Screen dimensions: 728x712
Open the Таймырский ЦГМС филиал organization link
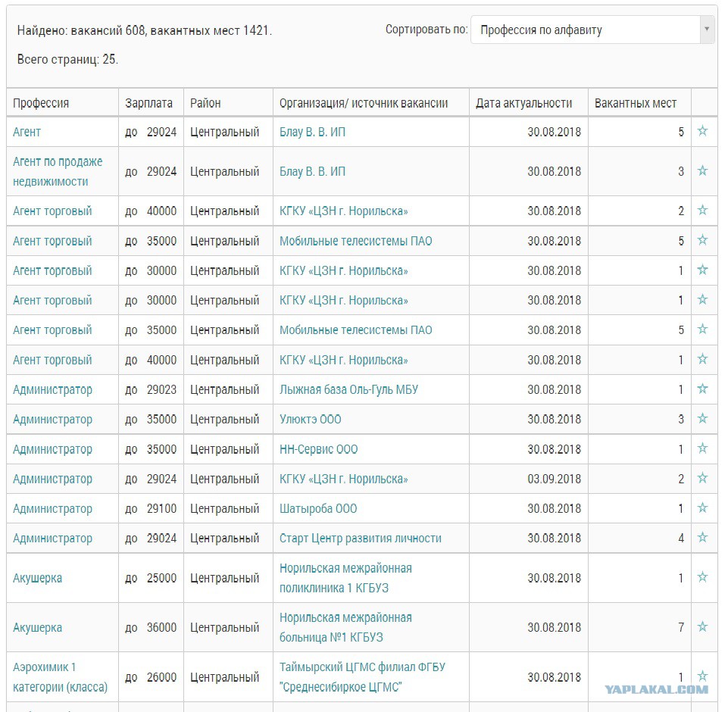pyautogui.click(x=362, y=676)
